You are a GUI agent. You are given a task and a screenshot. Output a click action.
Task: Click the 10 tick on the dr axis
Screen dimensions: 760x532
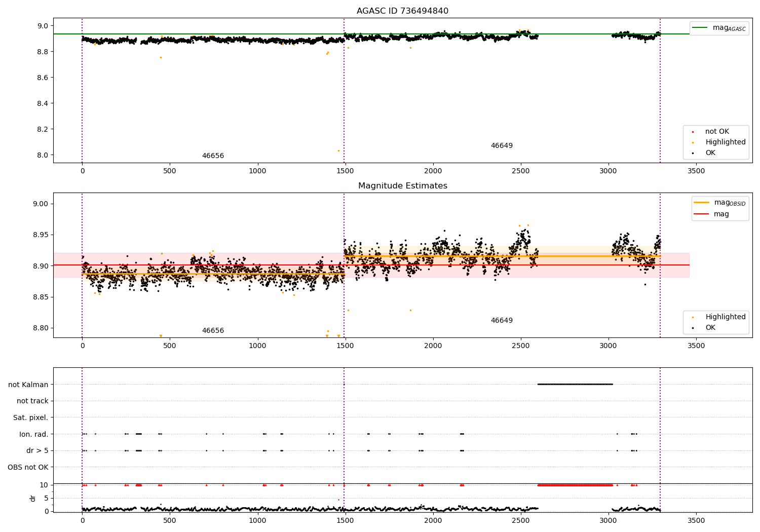[x=44, y=485]
